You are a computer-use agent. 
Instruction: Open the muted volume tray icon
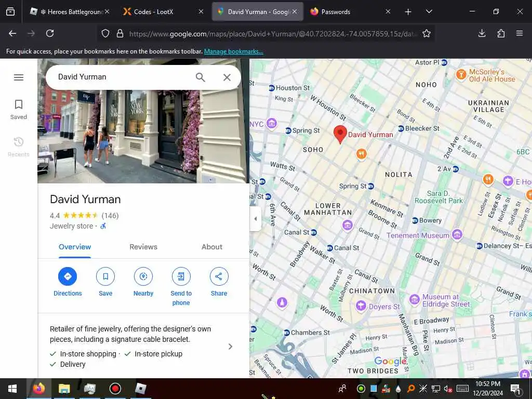click(x=448, y=389)
